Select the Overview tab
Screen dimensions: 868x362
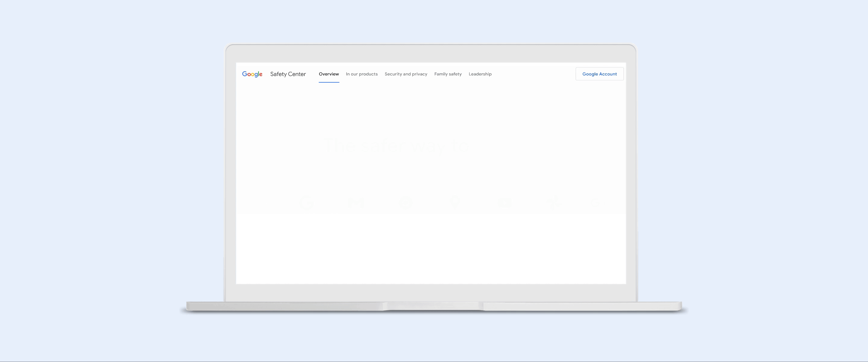click(x=329, y=74)
